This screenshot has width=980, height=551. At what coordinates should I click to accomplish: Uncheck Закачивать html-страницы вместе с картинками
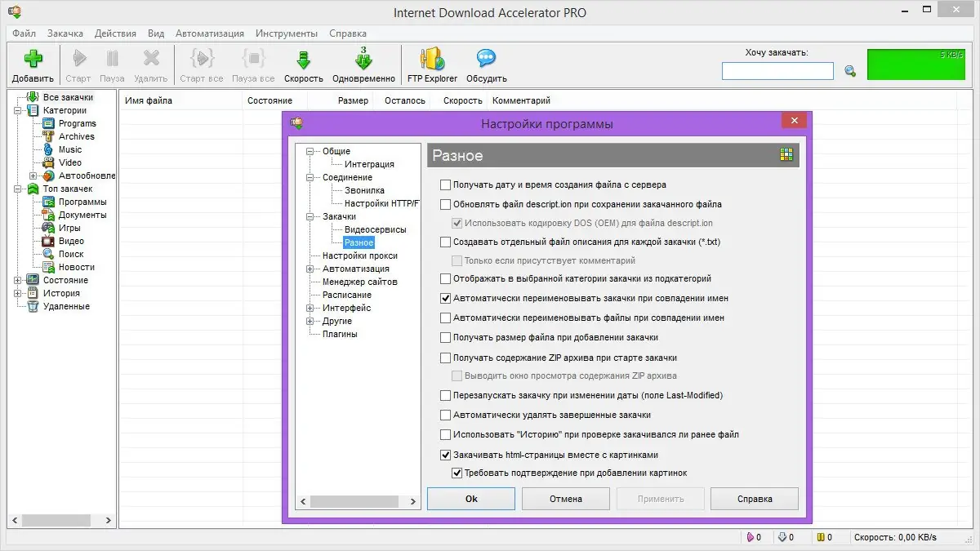tap(445, 455)
